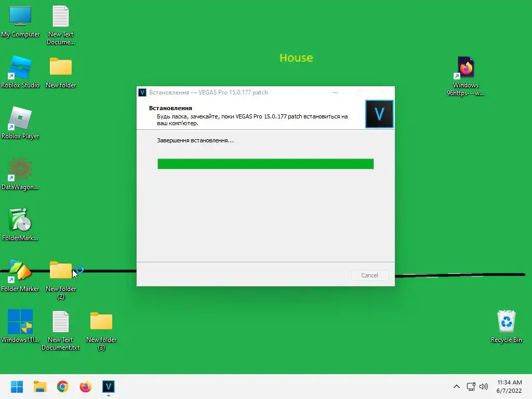Open Roblox Studio shortcut
Viewport: 532px width, 399px height.
tap(20, 72)
